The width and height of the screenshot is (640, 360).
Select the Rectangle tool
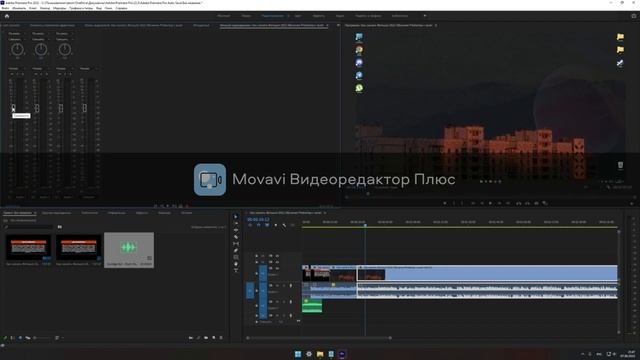coord(236,257)
